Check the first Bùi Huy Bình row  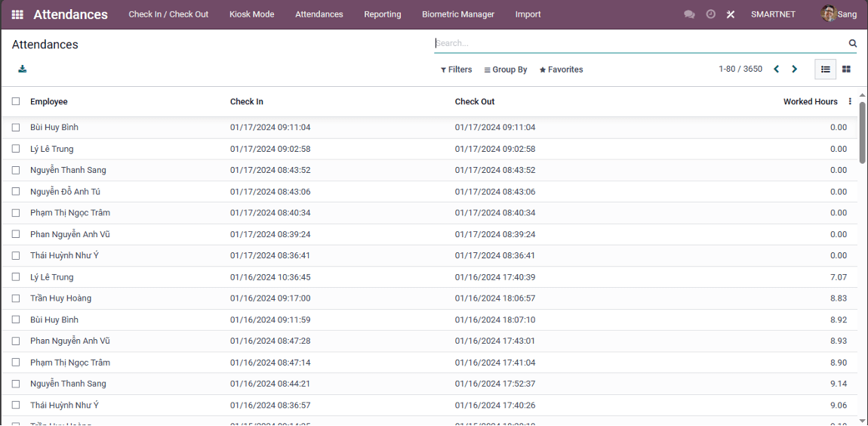[x=16, y=128]
